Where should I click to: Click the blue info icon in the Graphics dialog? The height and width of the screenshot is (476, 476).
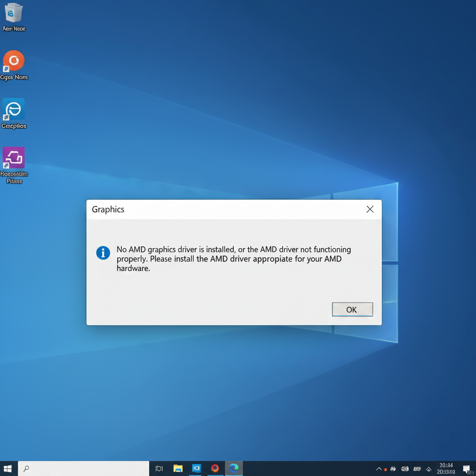click(103, 253)
